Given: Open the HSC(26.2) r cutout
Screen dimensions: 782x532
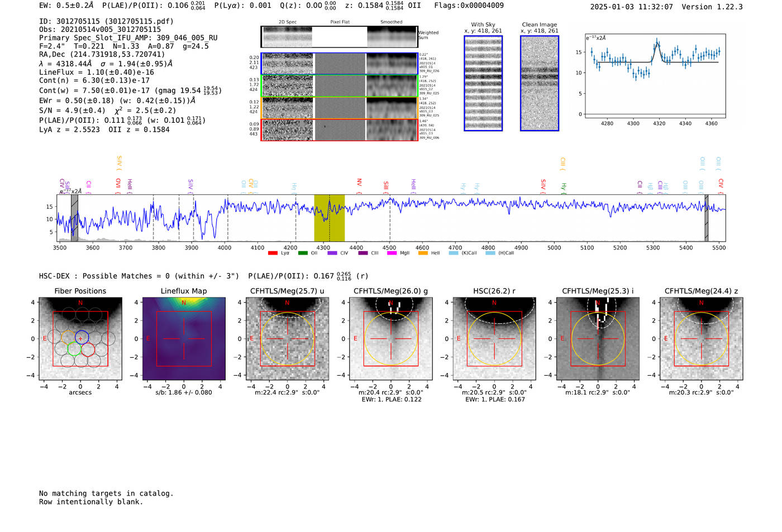Looking at the screenshot, I should (494, 339).
